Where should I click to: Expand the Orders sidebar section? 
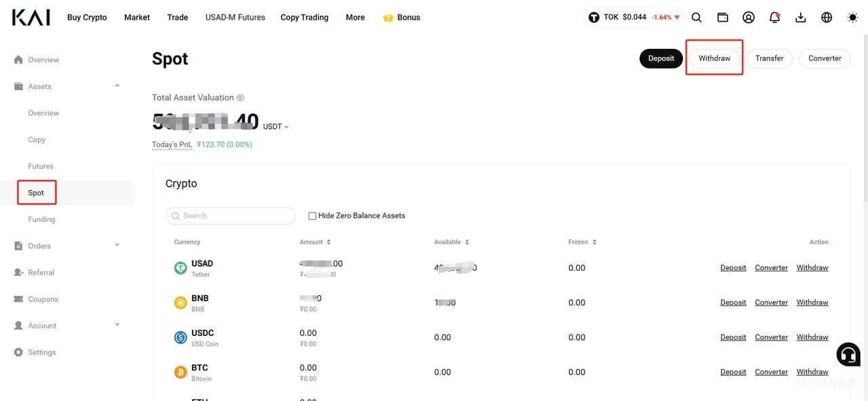pos(117,246)
